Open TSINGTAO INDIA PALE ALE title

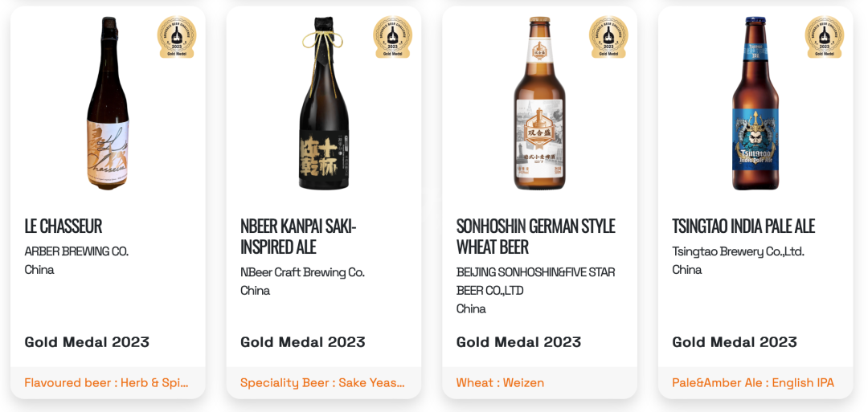(x=743, y=226)
